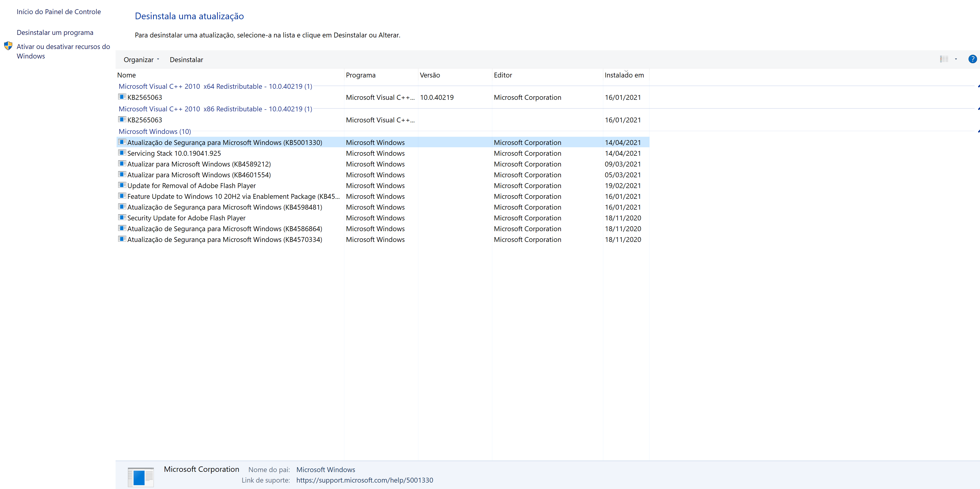Open Desinstalar um programa link
Screen dimensions: 980x489
55,33
